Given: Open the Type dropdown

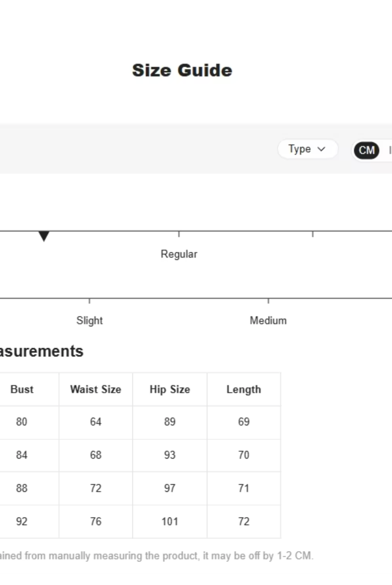Looking at the screenshot, I should click(x=307, y=149).
